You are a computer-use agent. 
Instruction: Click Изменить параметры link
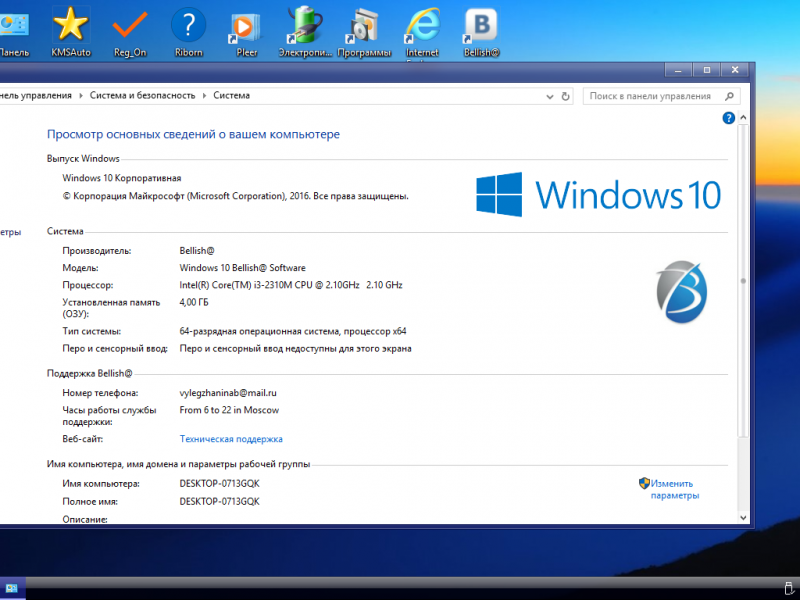click(674, 489)
